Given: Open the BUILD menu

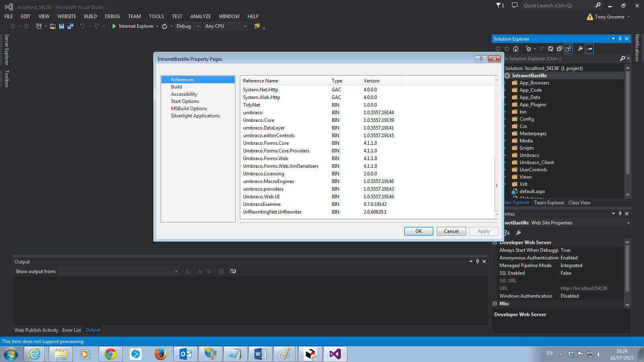Looking at the screenshot, I should coord(91,16).
